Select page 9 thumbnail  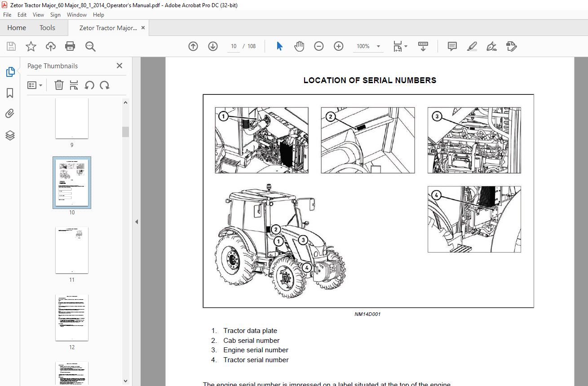coord(72,118)
